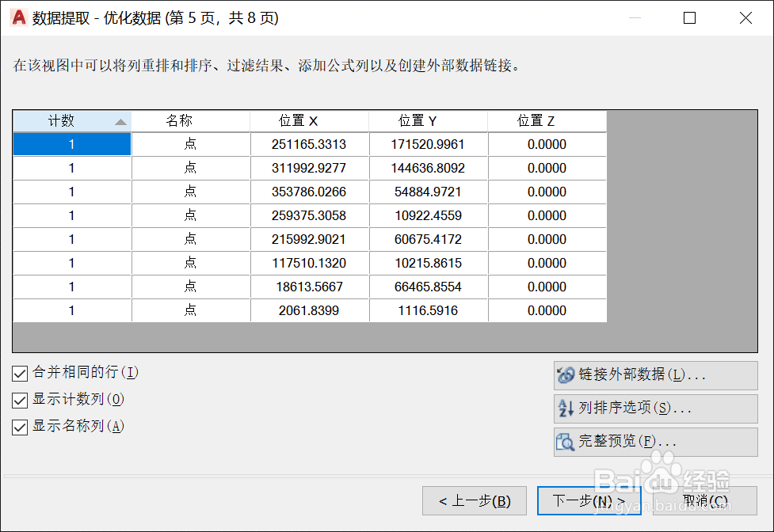Click the 名称 column header

(191, 121)
